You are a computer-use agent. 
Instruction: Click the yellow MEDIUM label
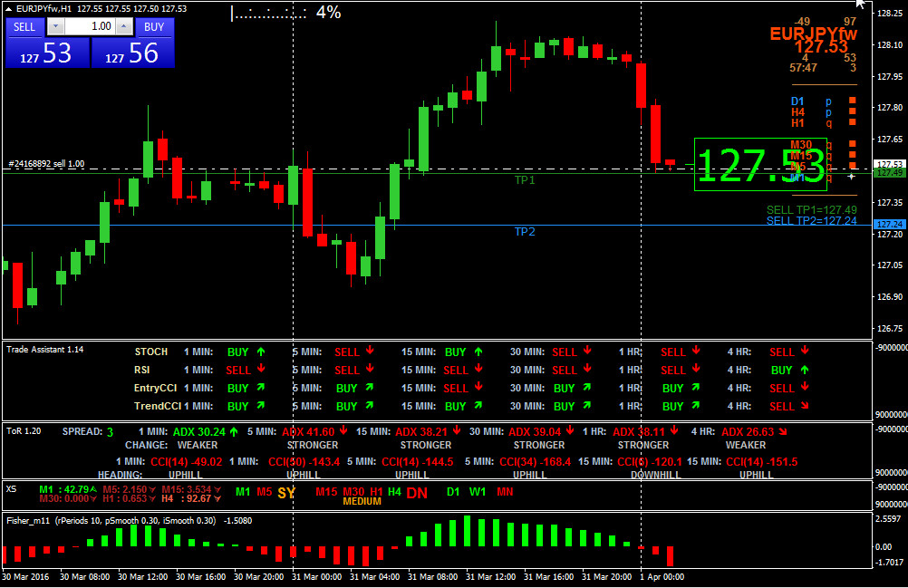pyautogui.click(x=362, y=501)
